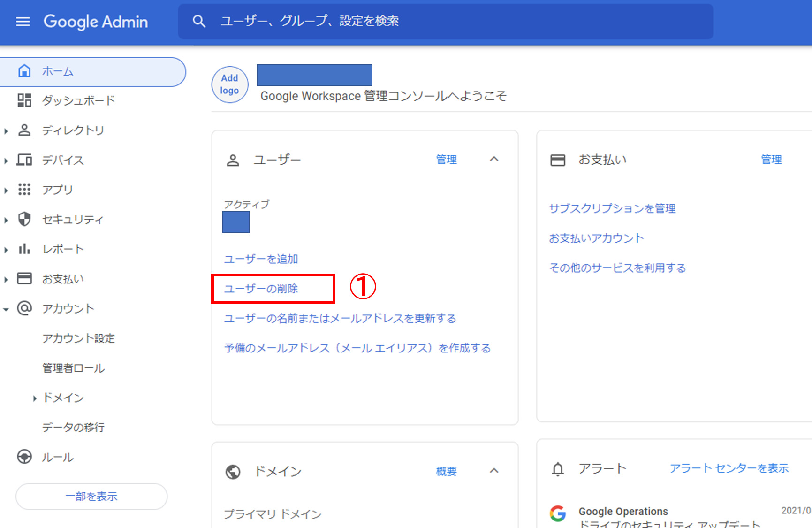Click the アクティブ label in ユーザー card
812x528 pixels.
246,204
